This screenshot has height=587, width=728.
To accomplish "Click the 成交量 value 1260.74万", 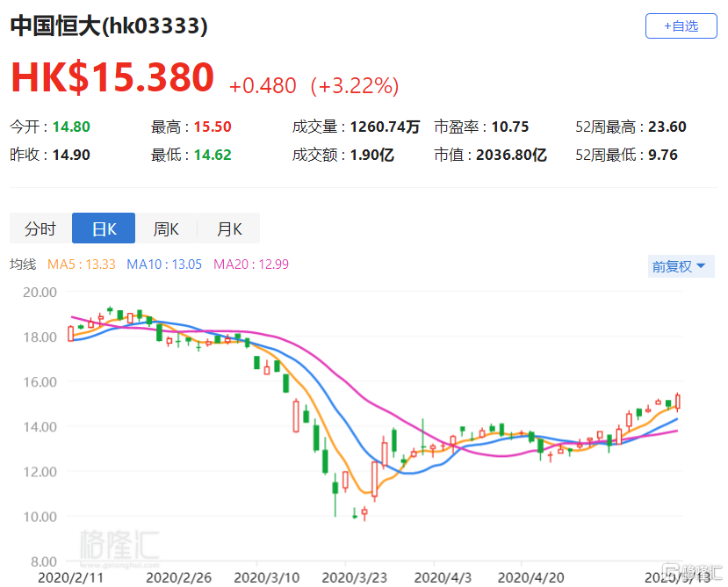I will (x=385, y=127).
